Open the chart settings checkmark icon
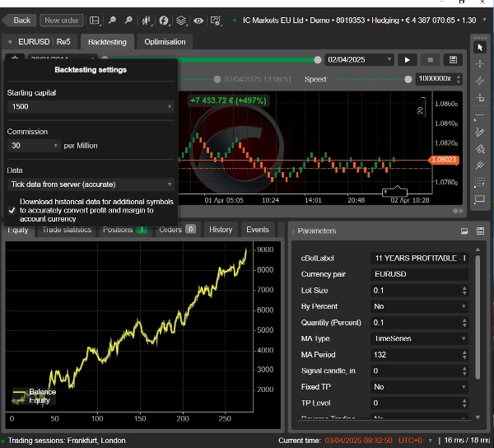This screenshot has width=494, height=448. tap(216, 21)
